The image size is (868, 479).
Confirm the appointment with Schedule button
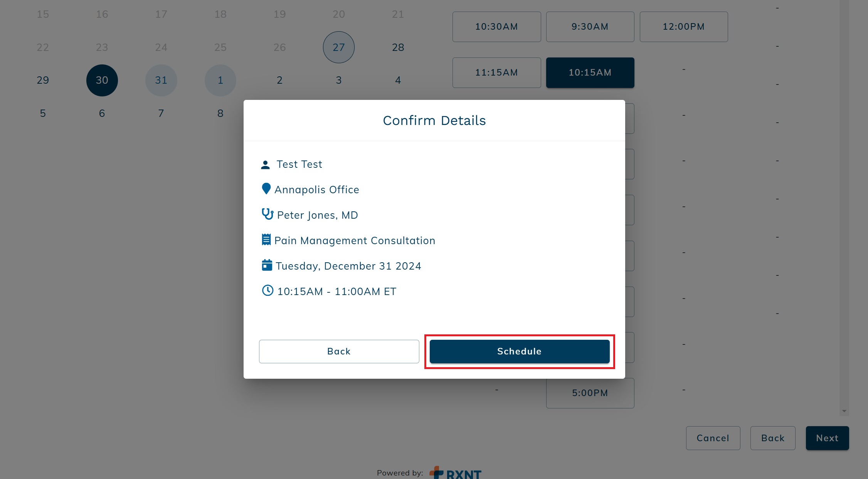(x=520, y=351)
